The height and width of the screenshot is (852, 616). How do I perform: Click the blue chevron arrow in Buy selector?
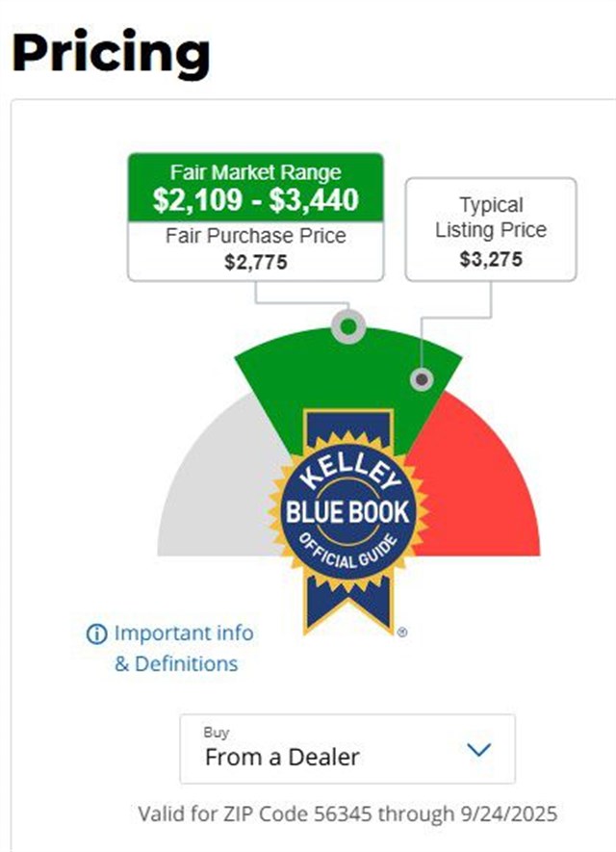pyautogui.click(x=478, y=750)
